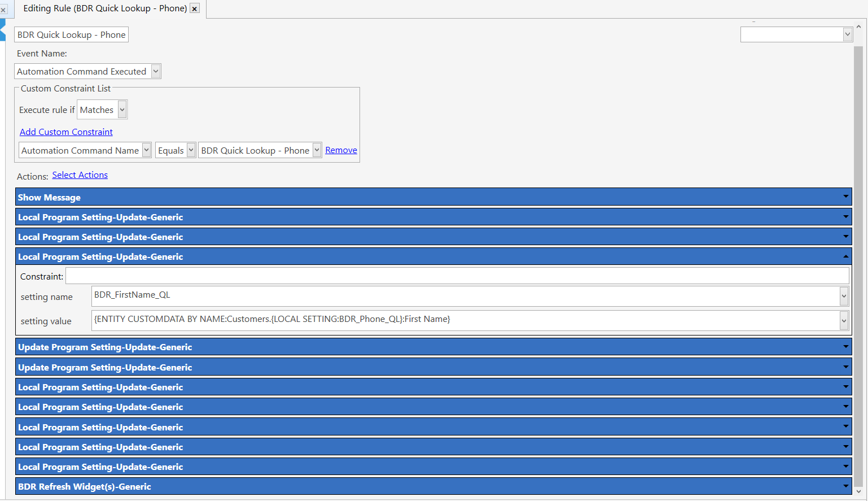Collapse the expanded Local Program Setting-Update-Generic action
The image size is (868, 501).
[x=845, y=256]
